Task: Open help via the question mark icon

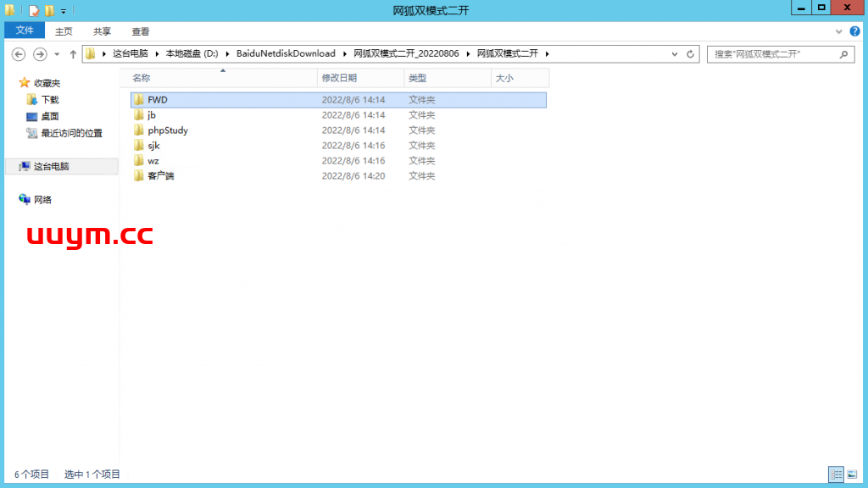Action: coord(853,30)
